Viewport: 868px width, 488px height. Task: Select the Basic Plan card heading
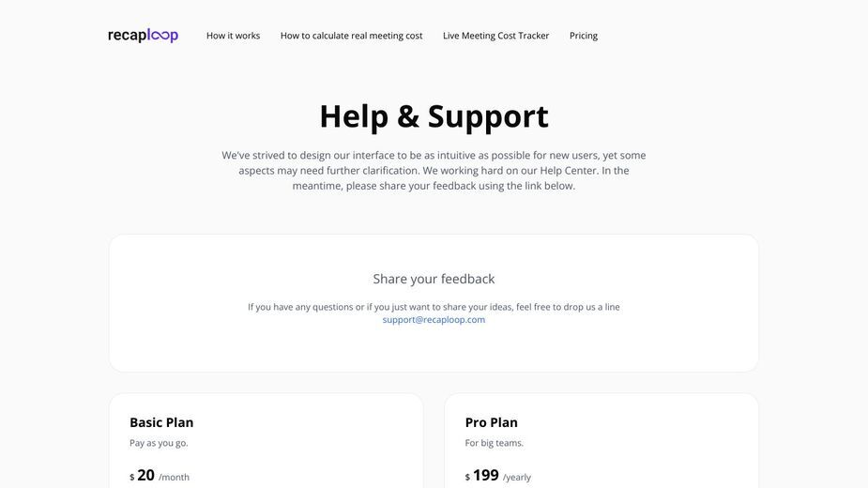[x=161, y=422]
